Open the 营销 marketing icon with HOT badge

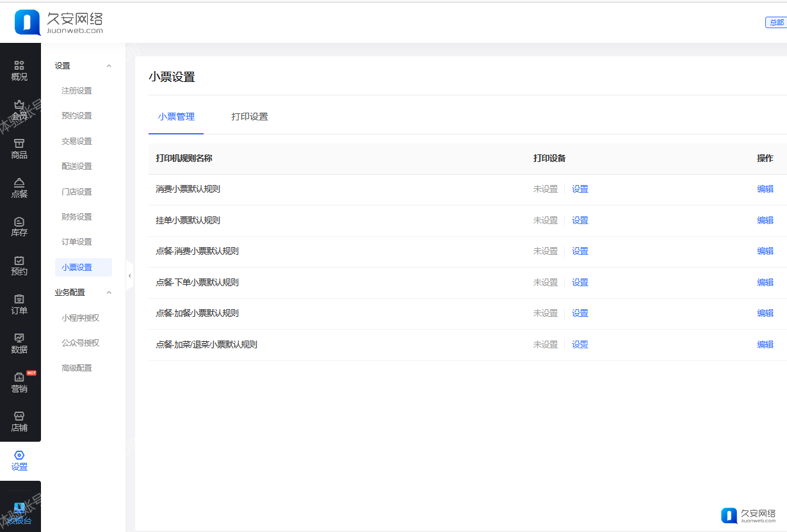coord(19,377)
